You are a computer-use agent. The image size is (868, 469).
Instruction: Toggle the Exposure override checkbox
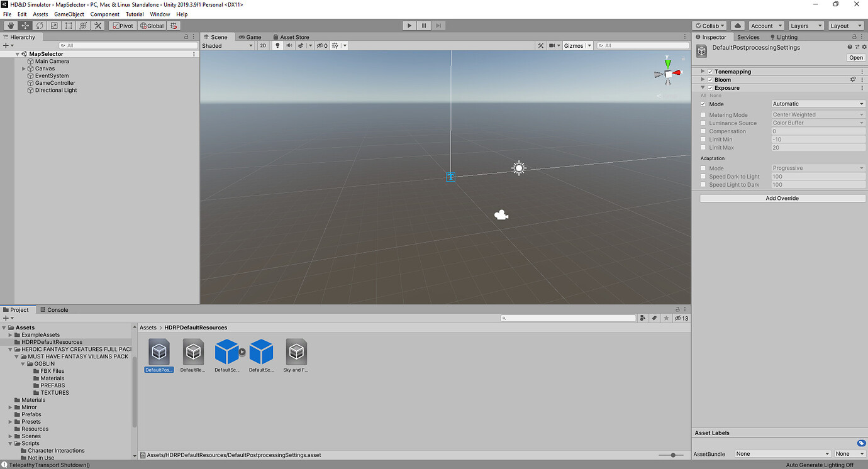(709, 87)
